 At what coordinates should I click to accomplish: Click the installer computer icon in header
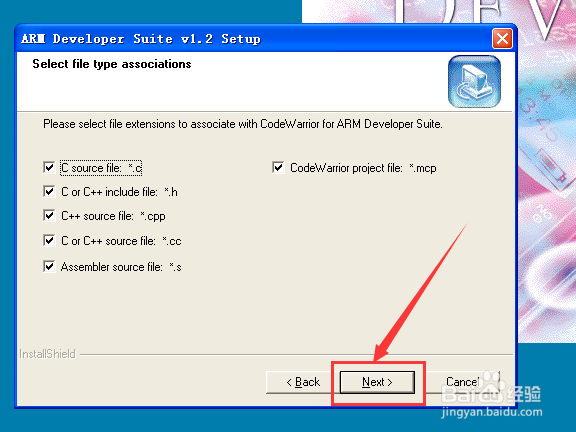tap(474, 82)
